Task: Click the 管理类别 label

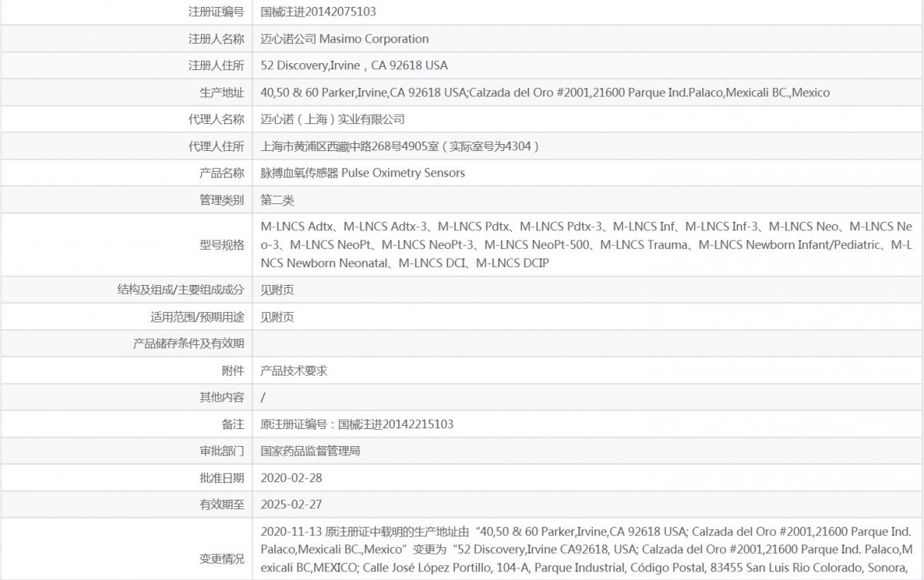Action: (x=222, y=200)
